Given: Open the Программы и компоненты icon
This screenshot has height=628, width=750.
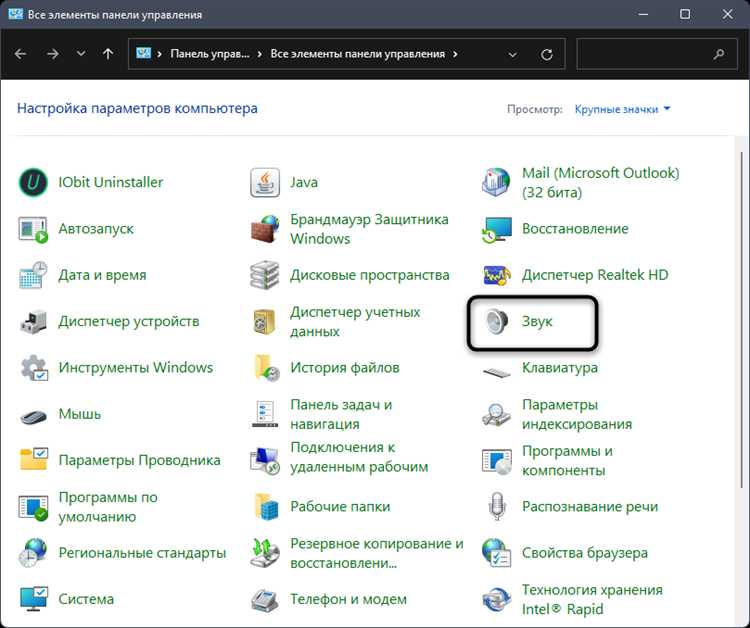Looking at the screenshot, I should click(x=496, y=461).
